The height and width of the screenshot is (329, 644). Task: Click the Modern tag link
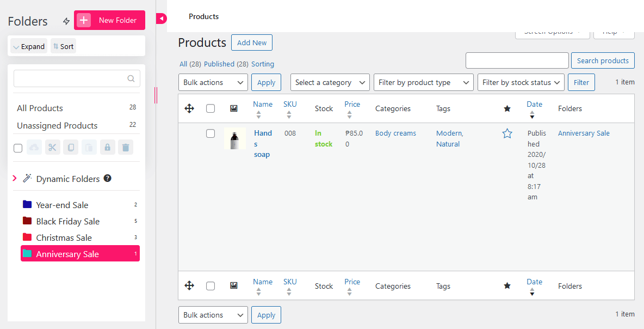click(x=449, y=133)
